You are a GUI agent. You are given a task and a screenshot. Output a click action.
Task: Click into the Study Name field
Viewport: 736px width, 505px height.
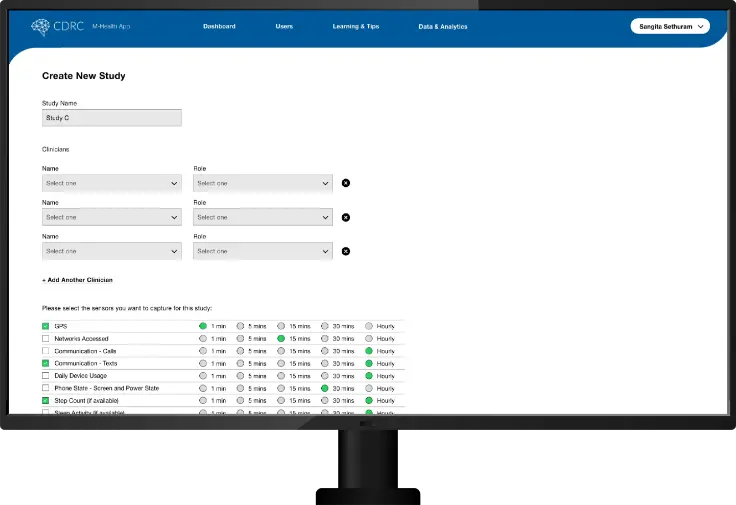[111, 118]
